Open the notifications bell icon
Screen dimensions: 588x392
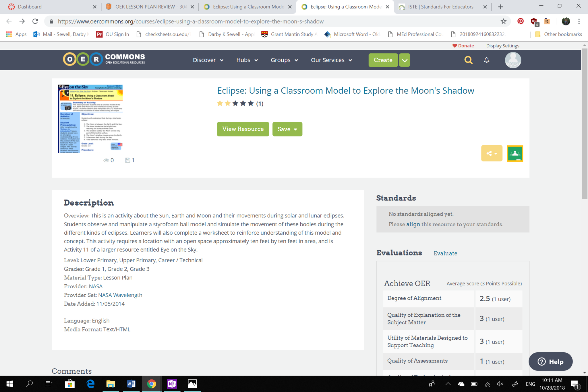coord(486,60)
